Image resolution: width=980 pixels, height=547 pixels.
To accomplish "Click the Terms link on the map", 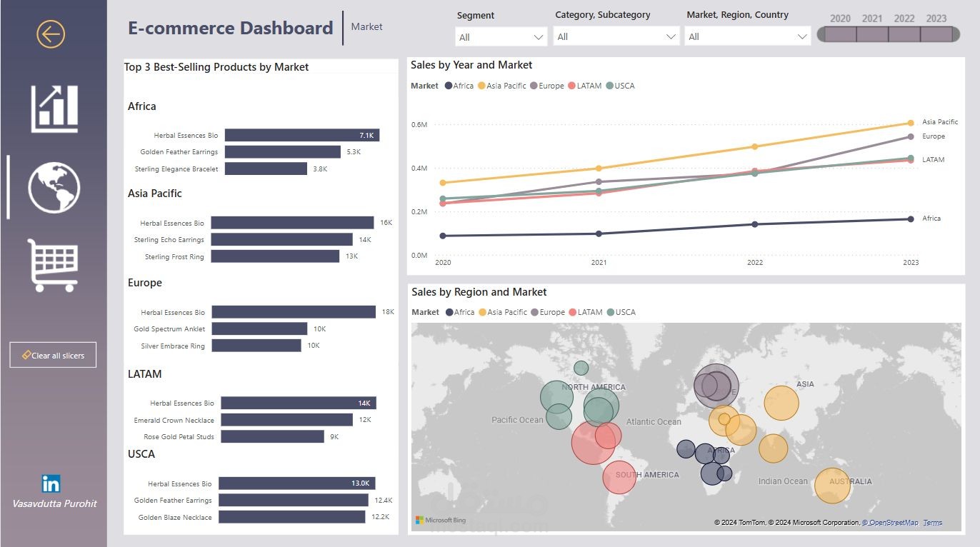I will (933, 523).
